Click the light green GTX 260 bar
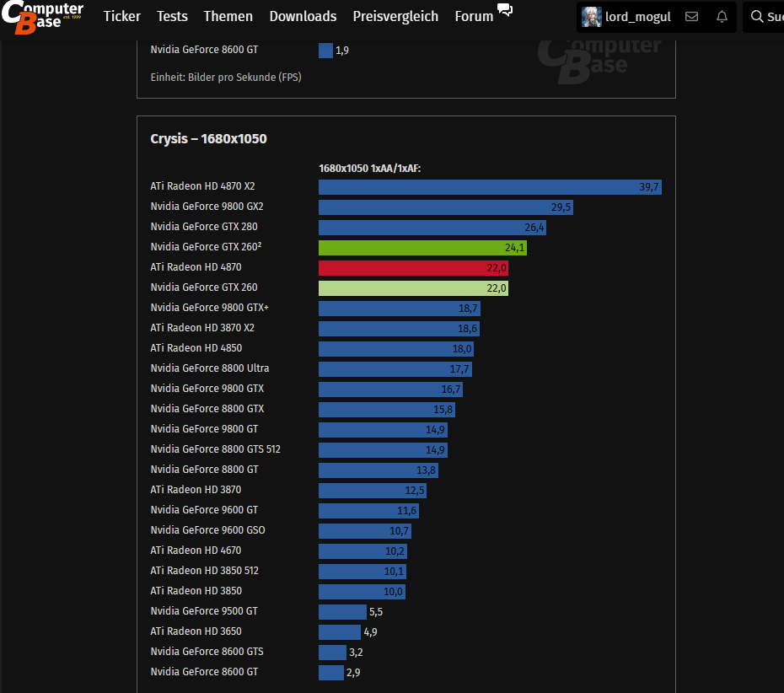Image resolution: width=784 pixels, height=693 pixels. pyautogui.click(x=414, y=288)
